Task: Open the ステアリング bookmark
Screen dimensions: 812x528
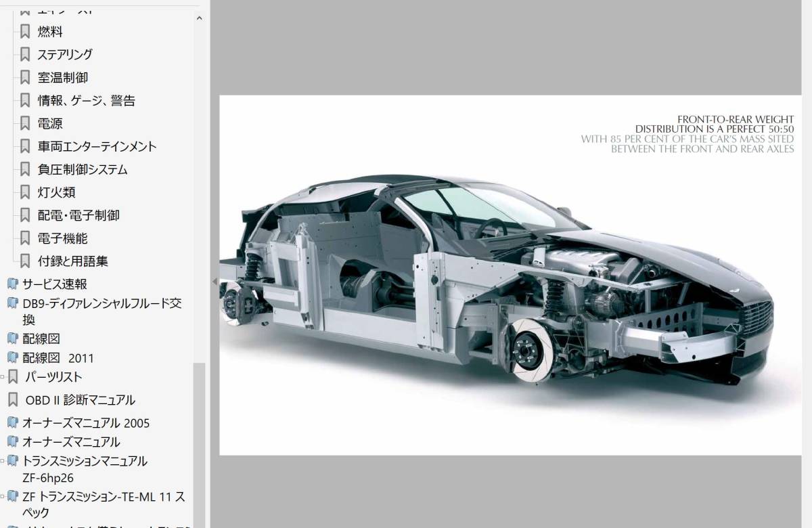Action: click(x=65, y=54)
